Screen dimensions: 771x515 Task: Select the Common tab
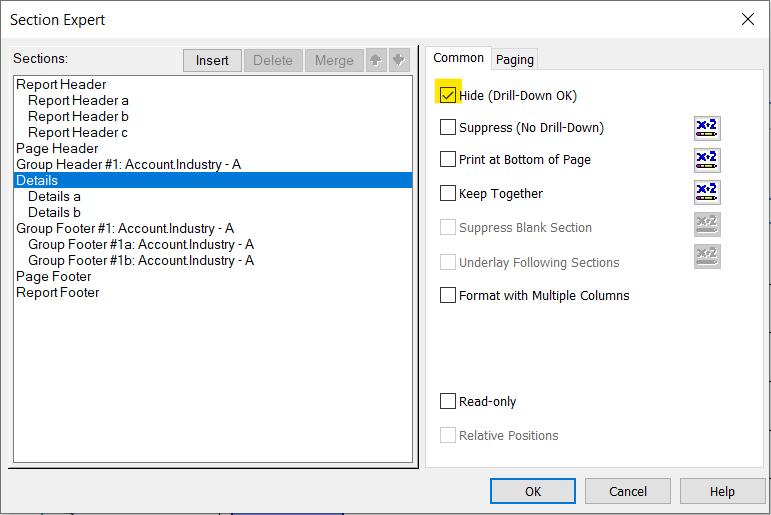pyautogui.click(x=459, y=58)
